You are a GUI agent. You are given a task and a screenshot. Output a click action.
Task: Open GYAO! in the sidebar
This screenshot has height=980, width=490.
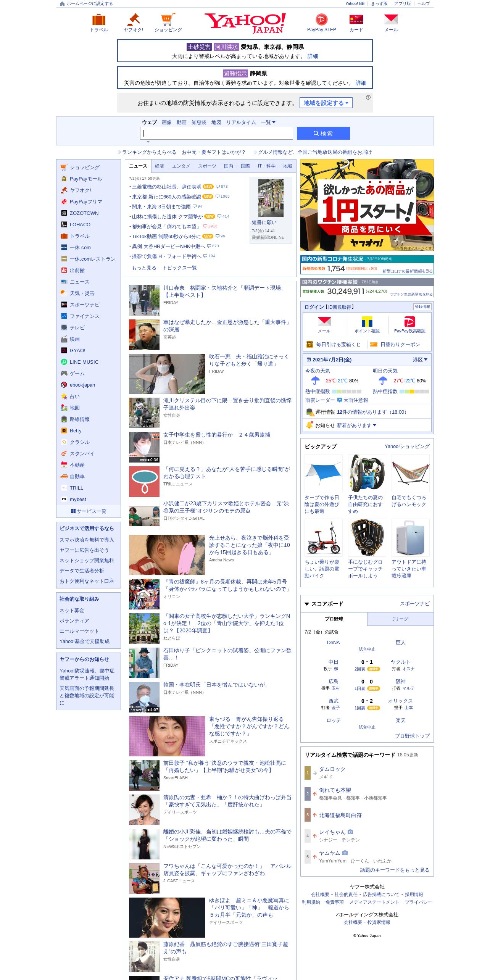(x=77, y=350)
